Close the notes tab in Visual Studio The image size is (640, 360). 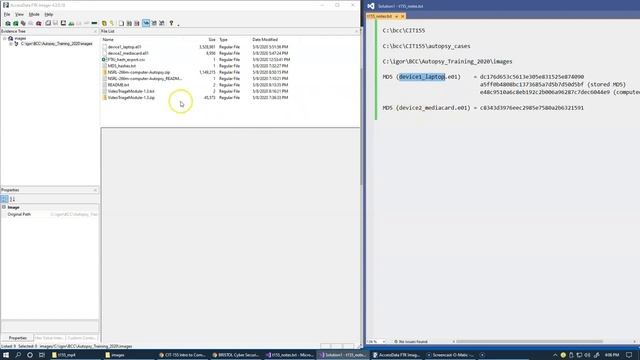pyautogui.click(x=402, y=16)
